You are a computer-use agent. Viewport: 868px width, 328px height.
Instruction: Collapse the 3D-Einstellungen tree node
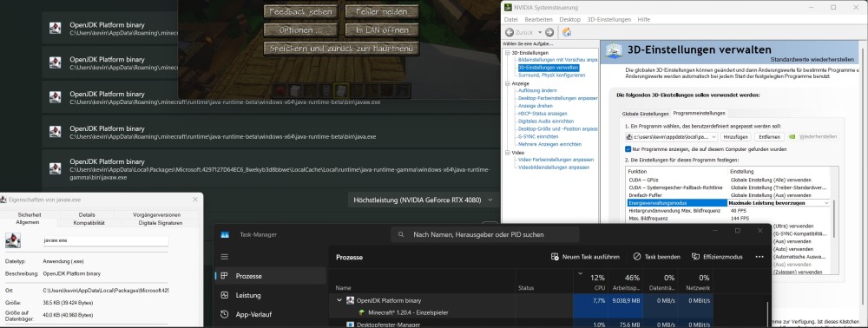click(x=507, y=53)
